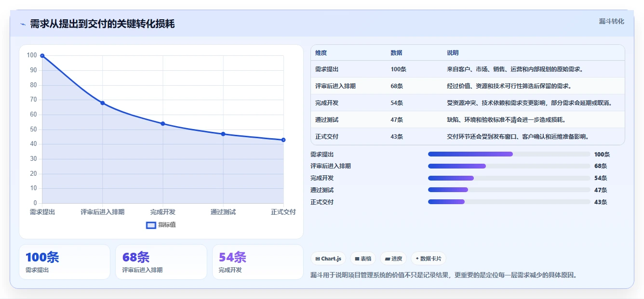Screen dimensions: 644x299
Task: Click the 评审后进入排期 progress bar
Action: [509, 166]
